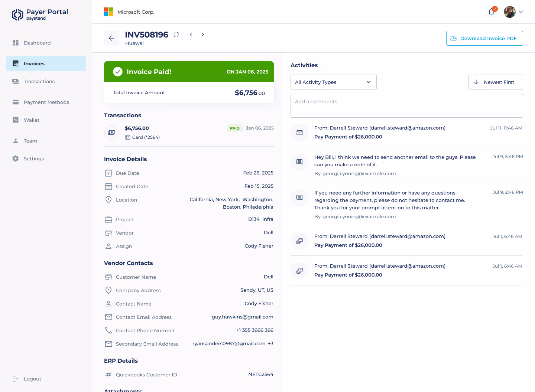Expand the '+3' secondary email addresses
The image size is (535, 392).
coord(271,344)
